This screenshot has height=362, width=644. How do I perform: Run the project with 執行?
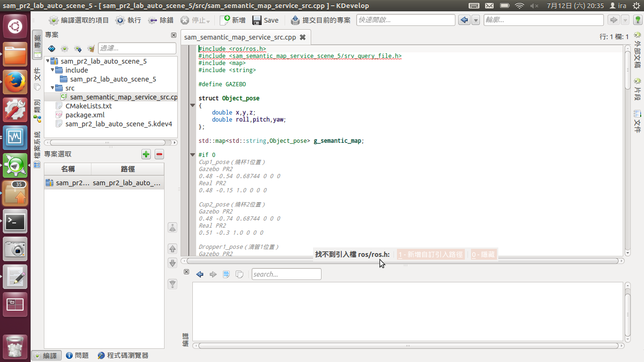click(x=128, y=20)
